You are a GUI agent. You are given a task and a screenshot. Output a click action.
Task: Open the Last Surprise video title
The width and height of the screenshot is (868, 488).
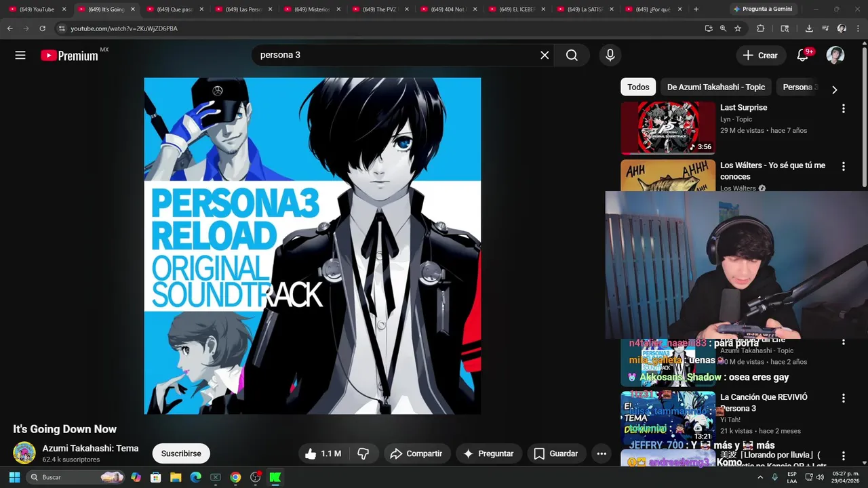tap(744, 108)
